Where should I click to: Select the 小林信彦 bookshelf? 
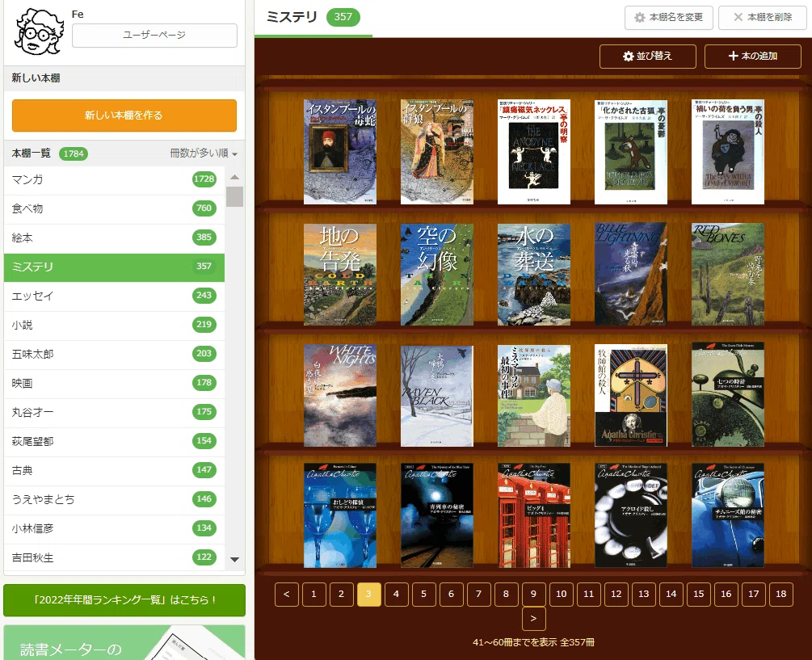pyautogui.click(x=114, y=528)
